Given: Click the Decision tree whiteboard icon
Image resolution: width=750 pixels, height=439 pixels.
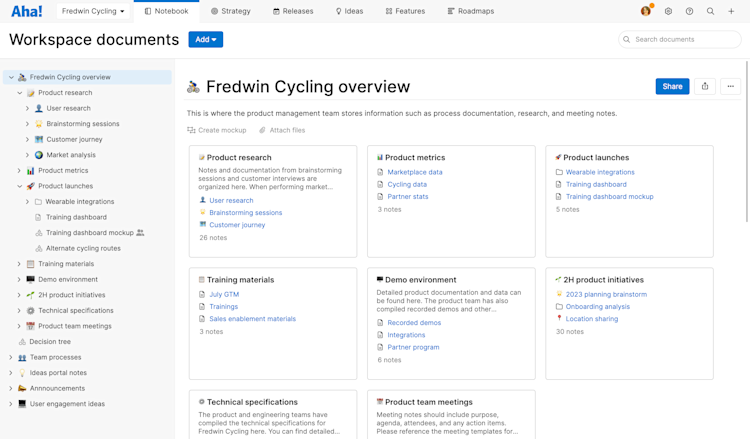Looking at the screenshot, I should [x=22, y=341].
